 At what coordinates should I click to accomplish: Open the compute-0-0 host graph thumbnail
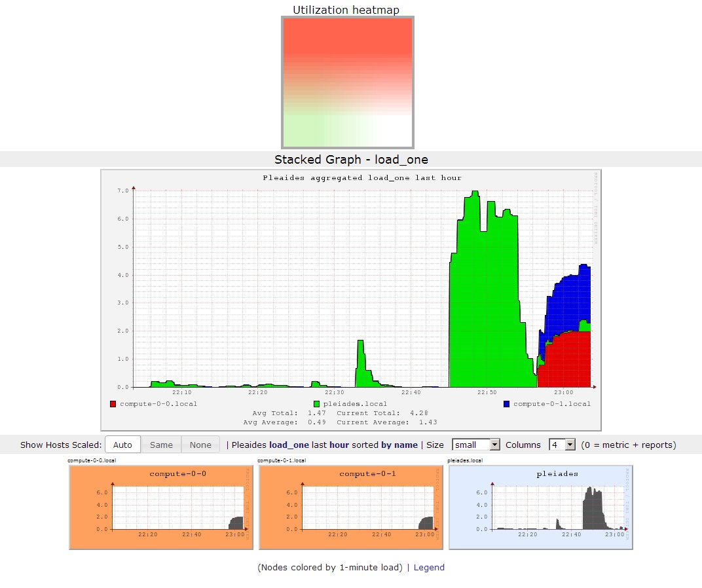coord(161,507)
